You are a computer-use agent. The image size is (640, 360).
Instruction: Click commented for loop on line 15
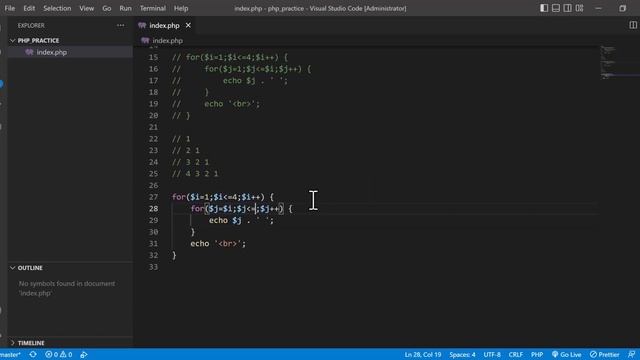point(230,57)
